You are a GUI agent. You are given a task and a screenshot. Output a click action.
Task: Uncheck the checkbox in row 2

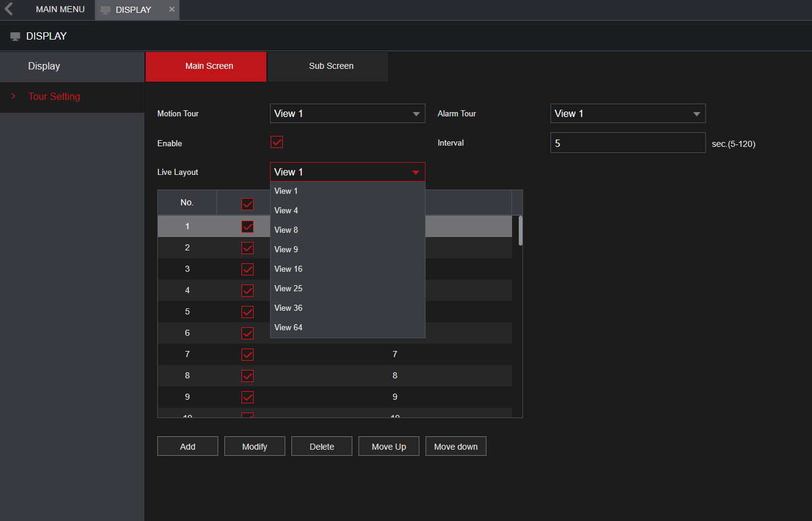click(x=248, y=248)
